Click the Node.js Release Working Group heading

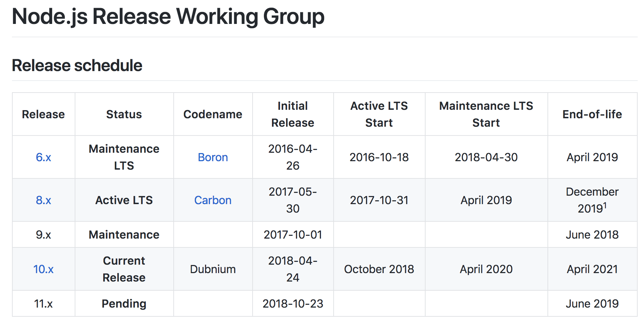coord(168,17)
